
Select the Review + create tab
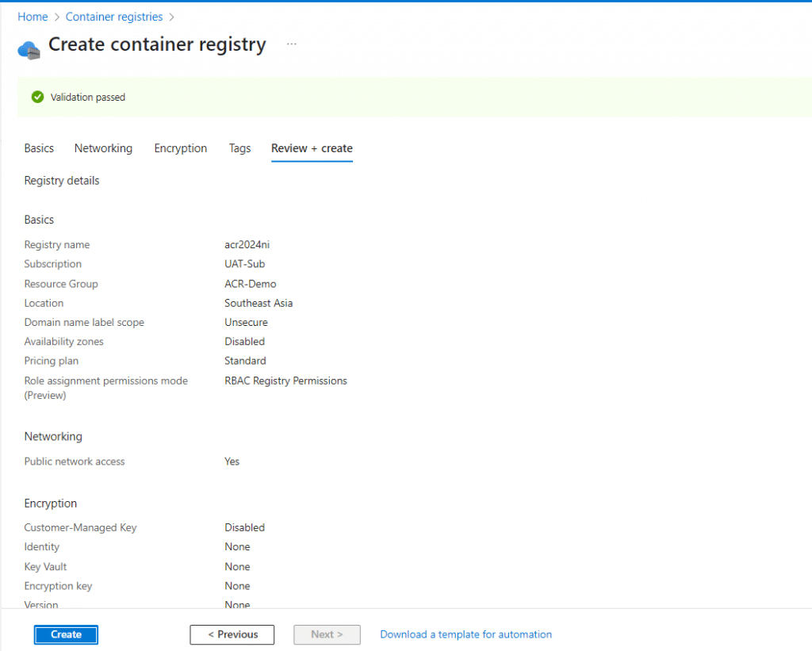point(312,148)
